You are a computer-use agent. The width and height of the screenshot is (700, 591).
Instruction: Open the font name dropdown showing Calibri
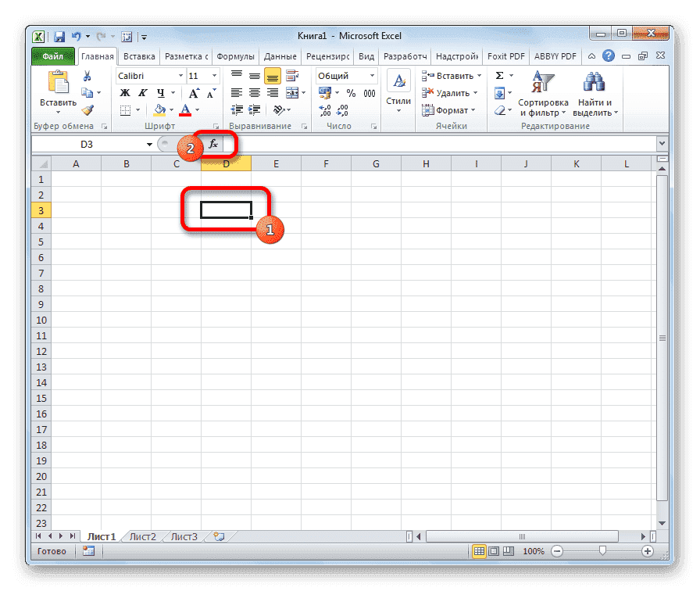click(x=150, y=75)
